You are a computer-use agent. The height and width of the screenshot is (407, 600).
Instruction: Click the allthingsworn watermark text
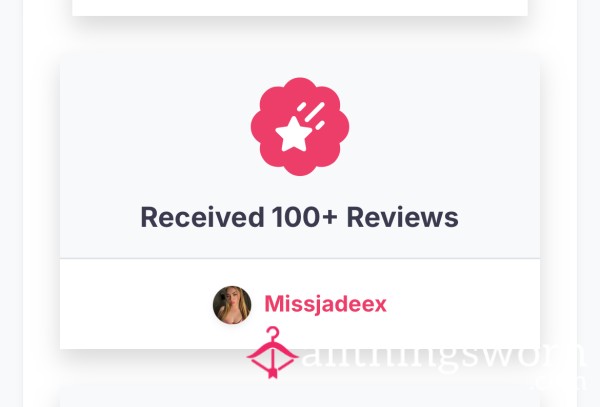444,355
